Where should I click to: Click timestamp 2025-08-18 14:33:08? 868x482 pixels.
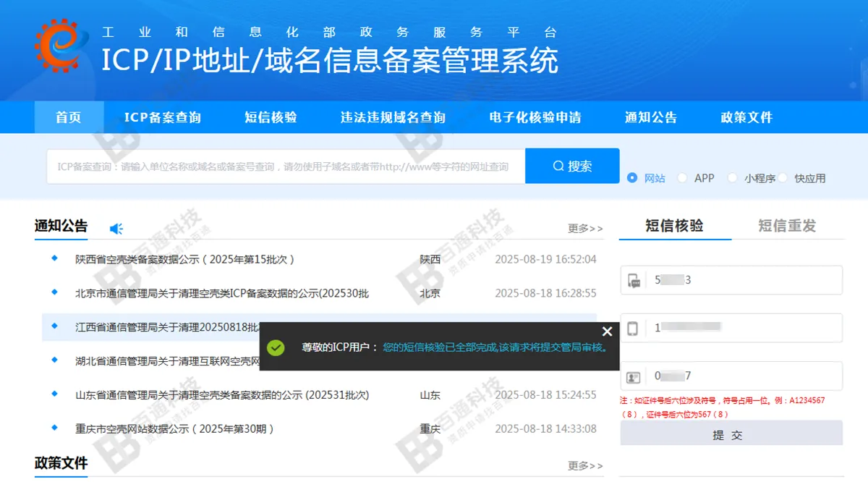545,429
